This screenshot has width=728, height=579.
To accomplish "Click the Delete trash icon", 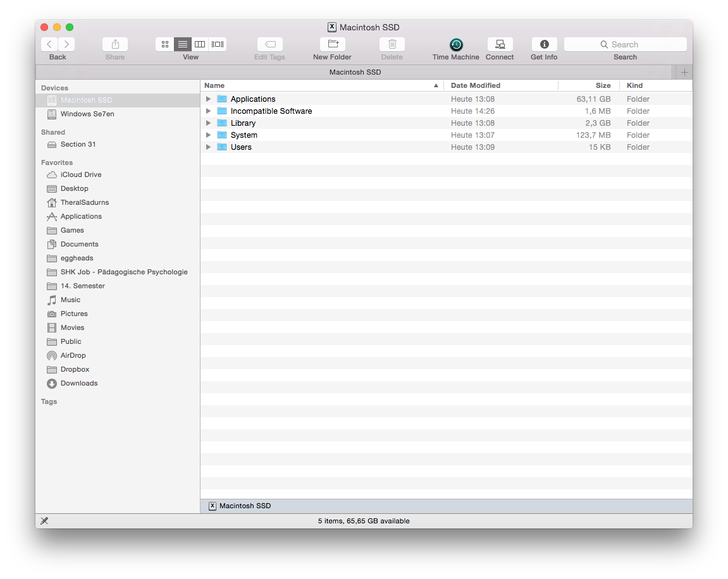I will click(x=392, y=44).
